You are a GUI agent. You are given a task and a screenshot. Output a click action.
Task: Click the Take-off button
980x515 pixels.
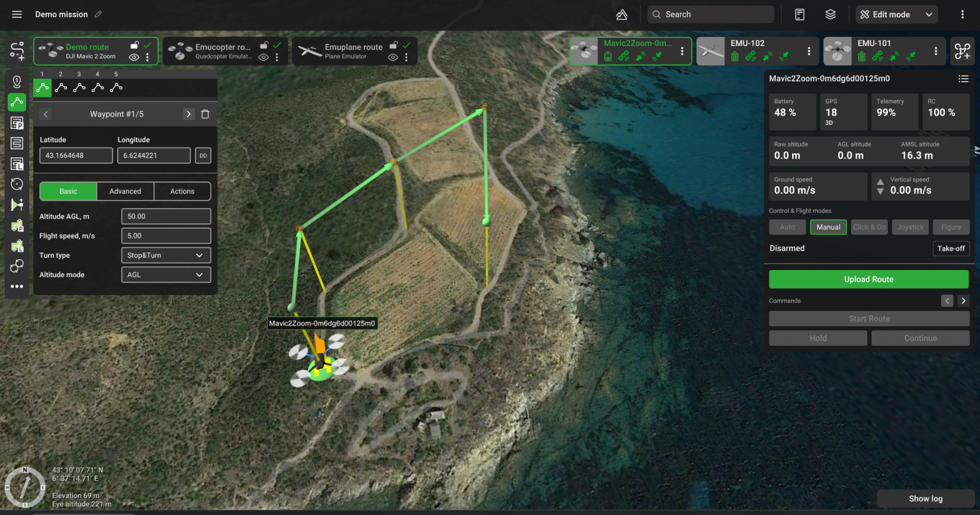[x=950, y=248]
